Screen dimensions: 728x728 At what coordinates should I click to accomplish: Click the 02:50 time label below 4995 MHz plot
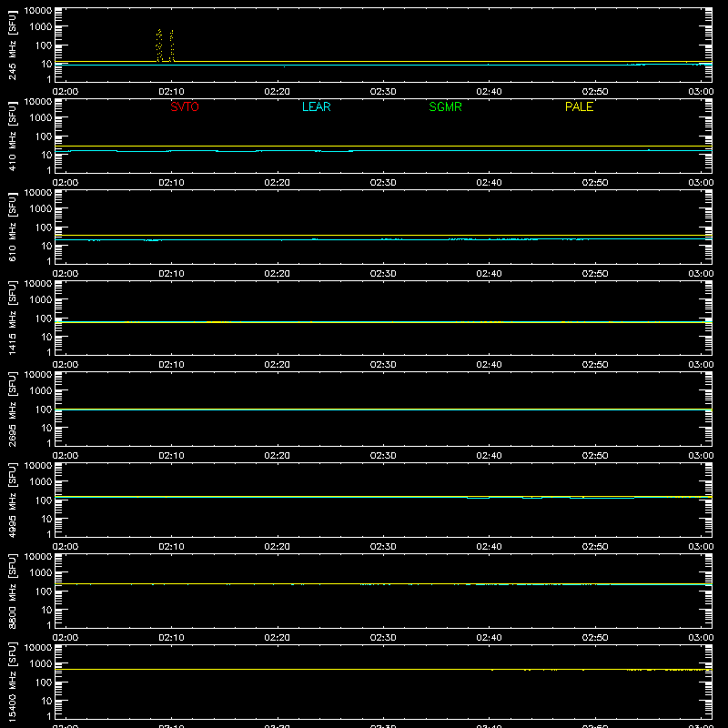595,547
